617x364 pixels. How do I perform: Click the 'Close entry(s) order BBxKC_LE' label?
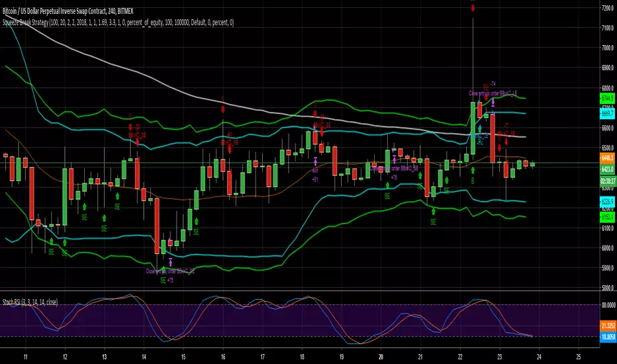tap(493, 93)
